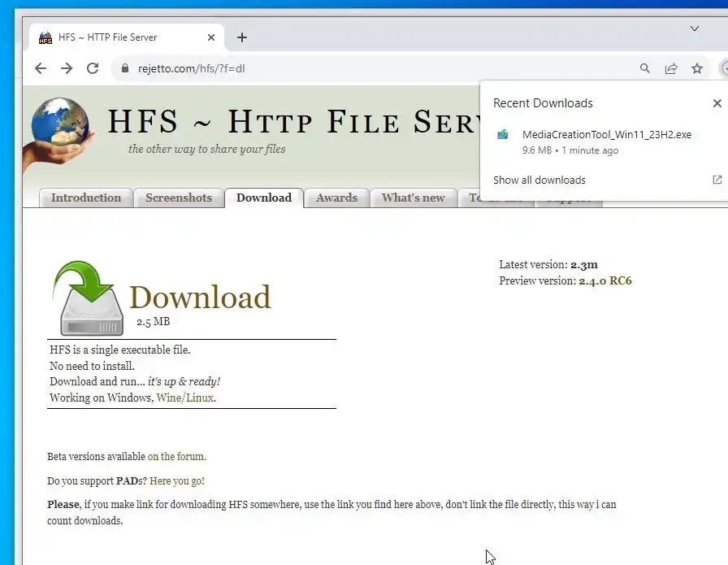This screenshot has width=728, height=565.
Task: Click the large Download link
Action: tap(200, 297)
